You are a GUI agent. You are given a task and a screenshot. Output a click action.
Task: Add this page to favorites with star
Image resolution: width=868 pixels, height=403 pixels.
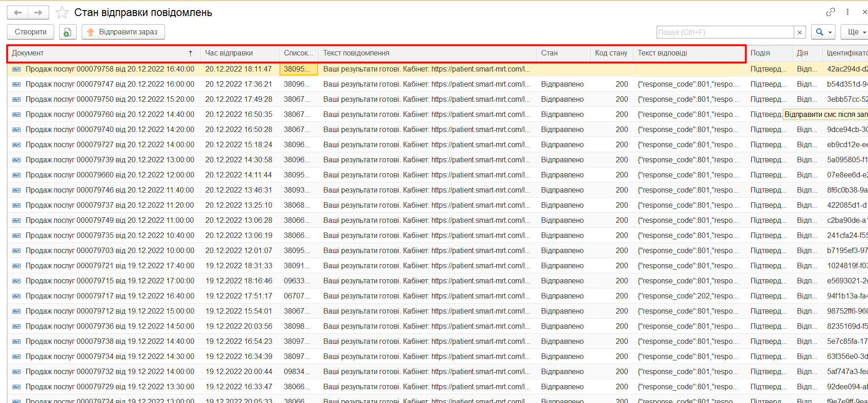(62, 13)
